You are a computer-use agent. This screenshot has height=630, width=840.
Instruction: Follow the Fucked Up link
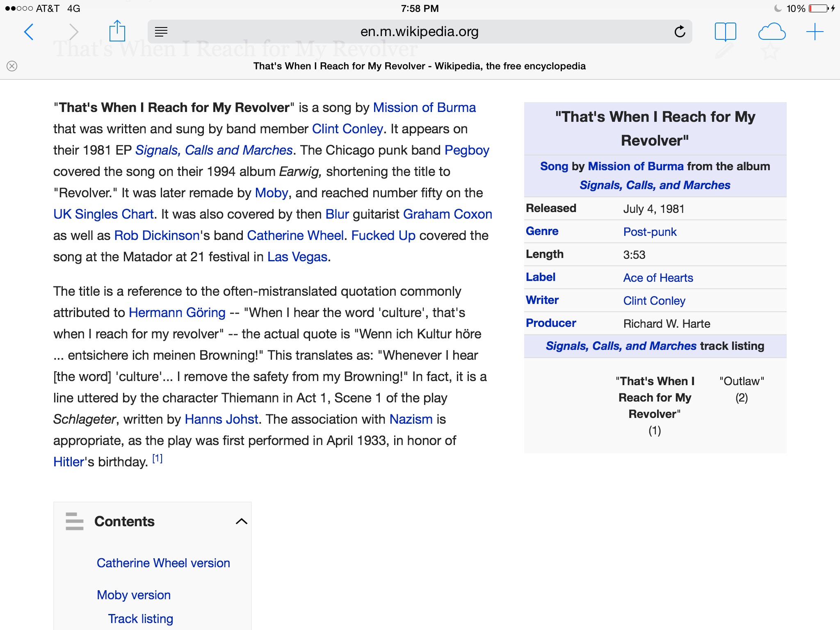(383, 235)
